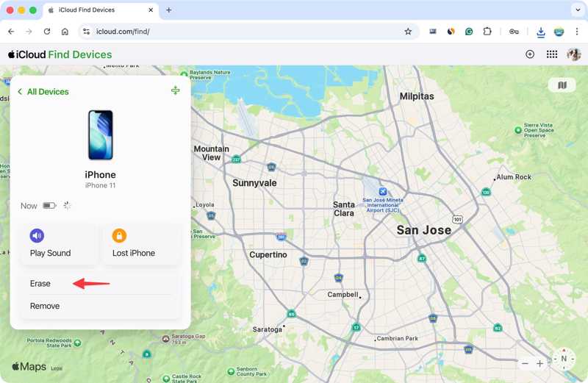
Task: Zoom in the map with plus
Action: pyautogui.click(x=539, y=363)
